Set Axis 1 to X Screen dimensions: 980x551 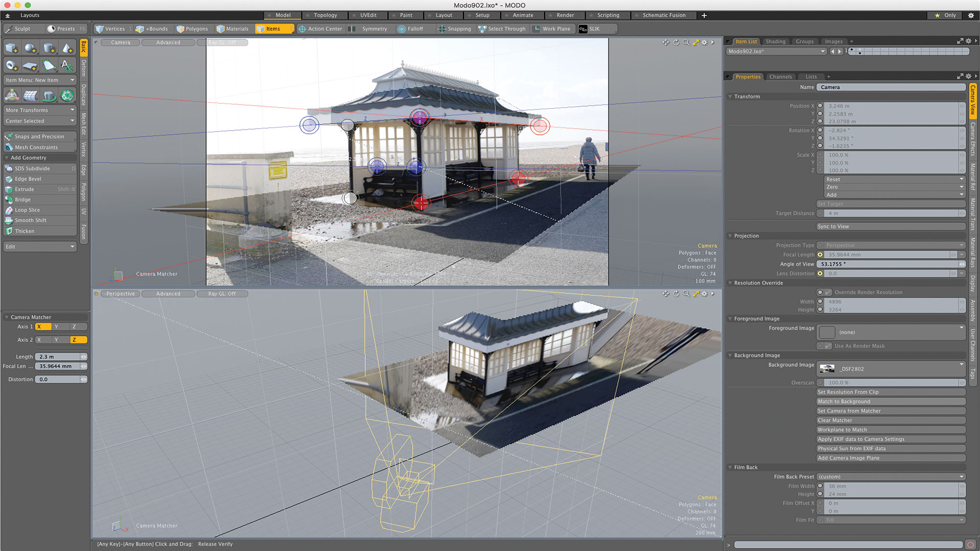tap(43, 327)
